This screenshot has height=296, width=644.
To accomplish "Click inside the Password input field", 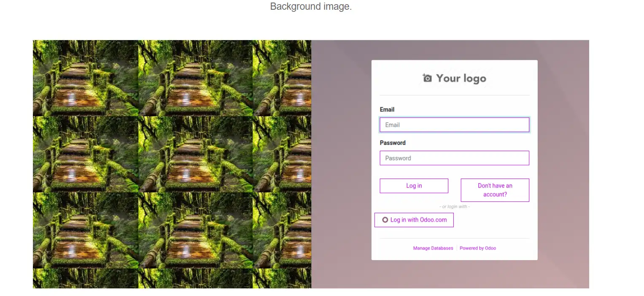I will click(454, 158).
